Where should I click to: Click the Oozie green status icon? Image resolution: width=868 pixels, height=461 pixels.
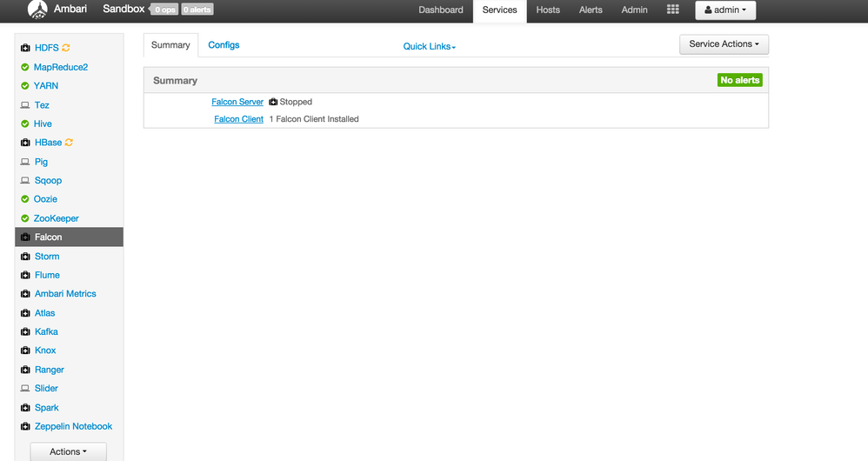tap(25, 199)
